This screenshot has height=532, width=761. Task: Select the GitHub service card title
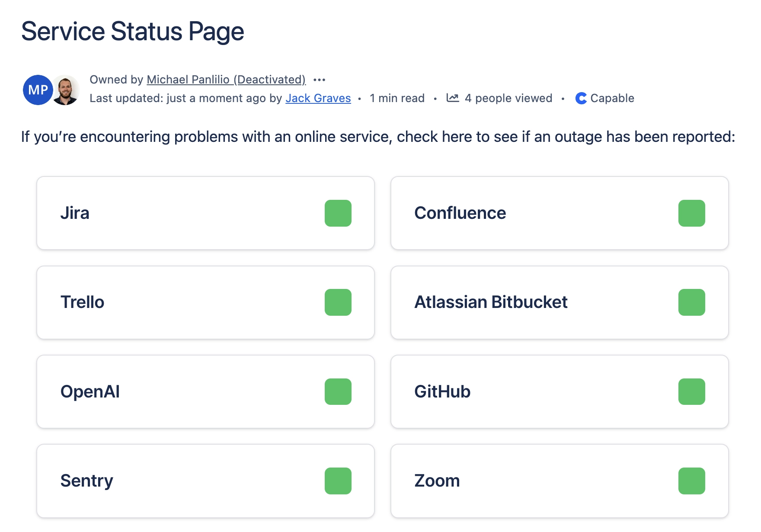442,392
